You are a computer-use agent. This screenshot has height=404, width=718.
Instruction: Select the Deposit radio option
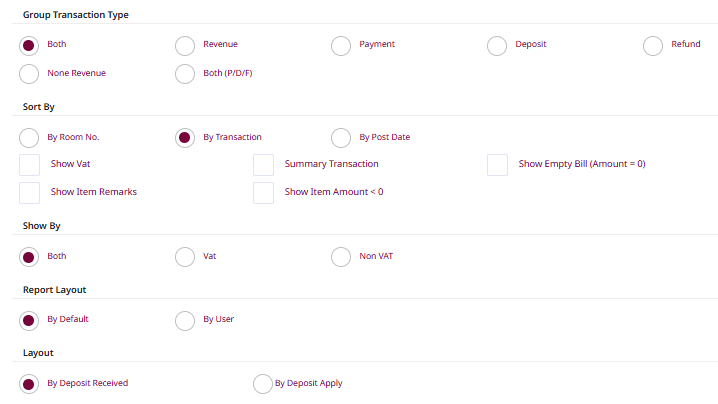pyautogui.click(x=497, y=46)
